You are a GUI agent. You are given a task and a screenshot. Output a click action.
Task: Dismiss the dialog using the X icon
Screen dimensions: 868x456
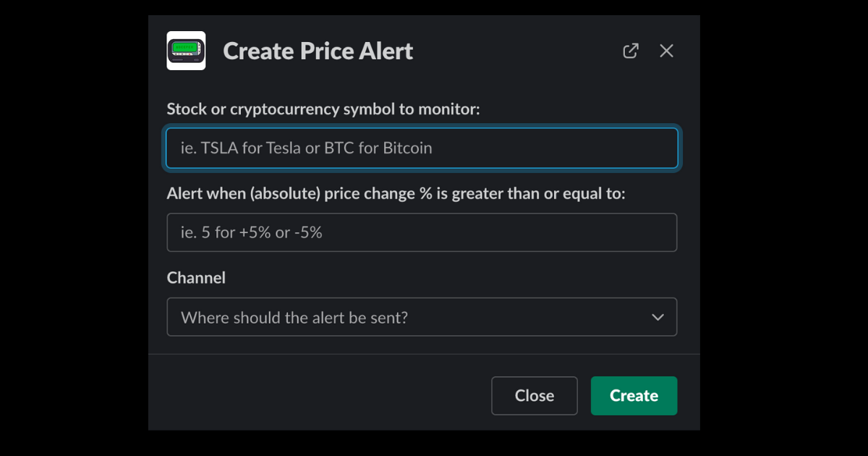point(666,51)
